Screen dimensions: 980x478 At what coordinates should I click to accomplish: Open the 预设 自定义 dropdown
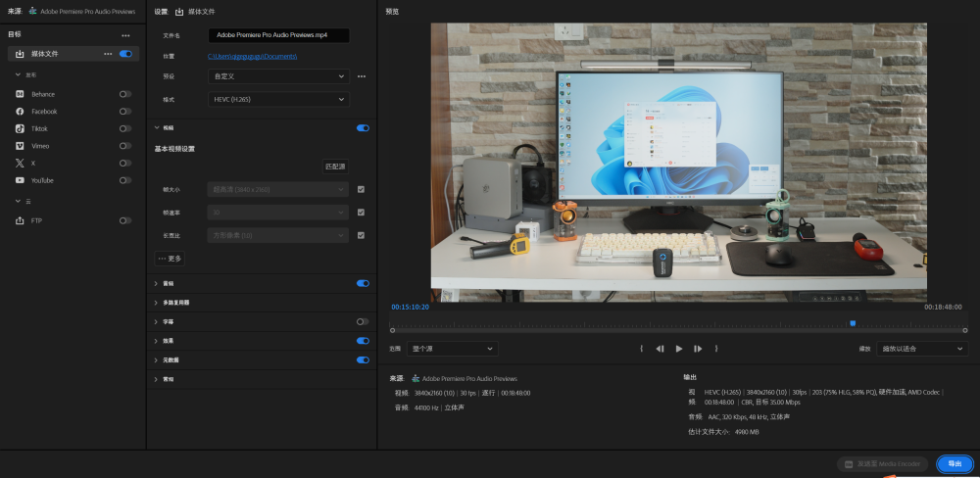pyautogui.click(x=278, y=76)
